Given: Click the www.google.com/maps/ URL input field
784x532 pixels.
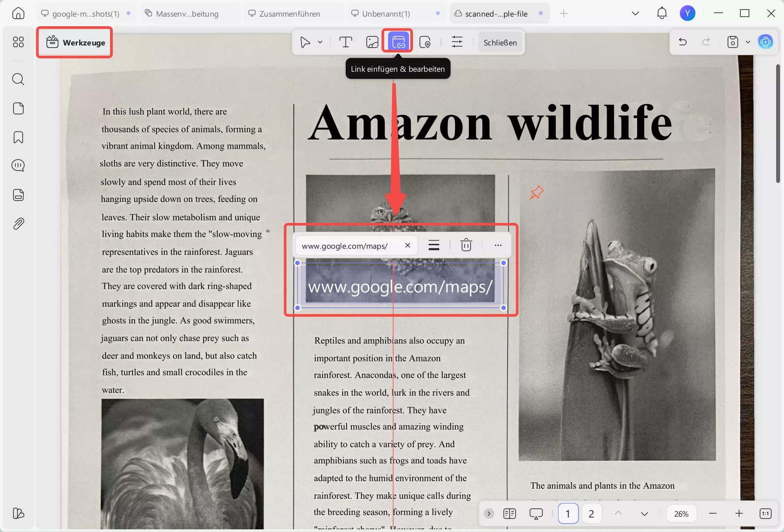Looking at the screenshot, I should (x=350, y=246).
